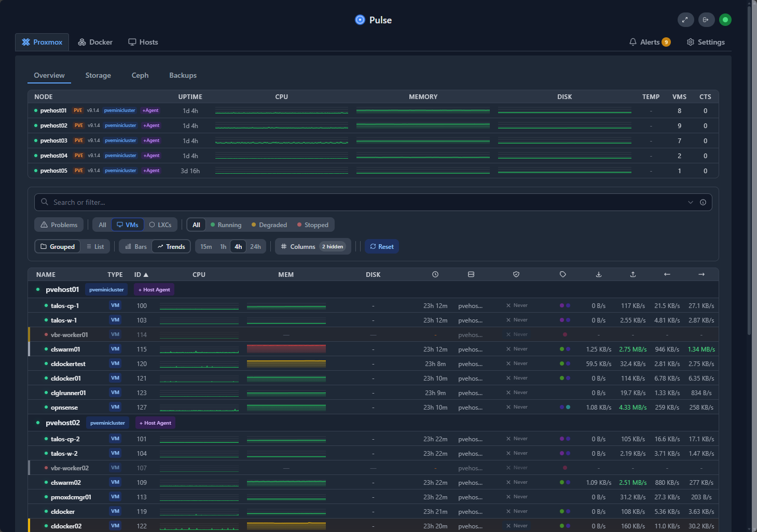Image resolution: width=757 pixels, height=532 pixels.
Task: Click the tag column header icon
Action: point(563,274)
